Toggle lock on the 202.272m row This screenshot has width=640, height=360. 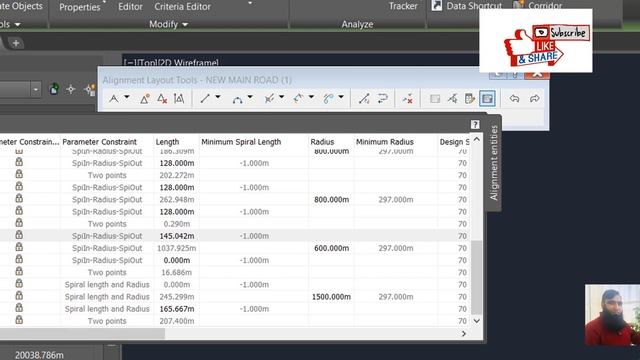click(19, 174)
